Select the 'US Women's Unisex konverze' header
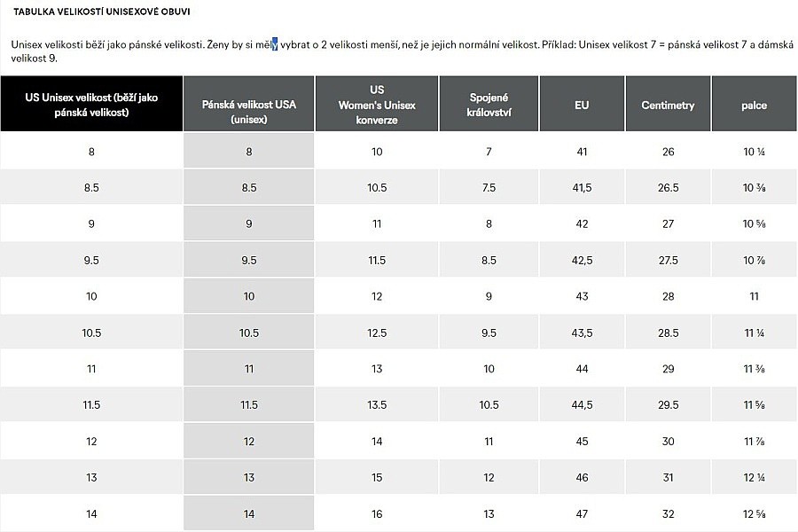Viewport: 798px width, 532px height. tap(377, 105)
